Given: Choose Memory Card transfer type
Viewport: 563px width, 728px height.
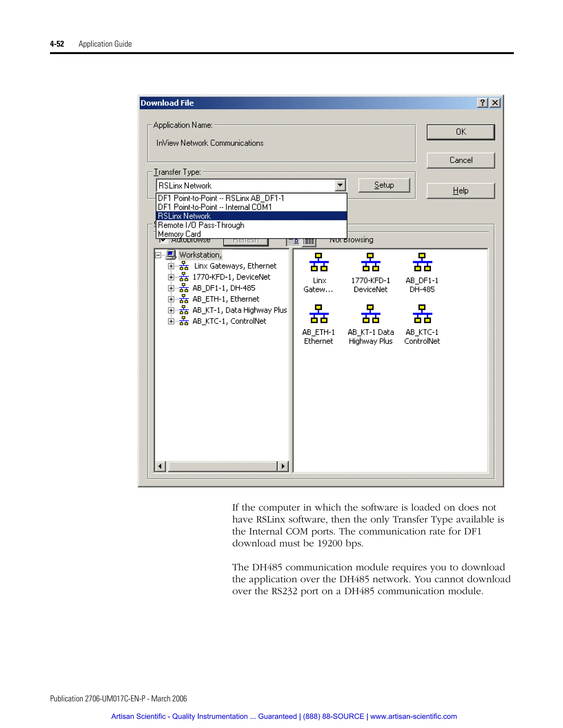Looking at the screenshot, I should [252, 234].
